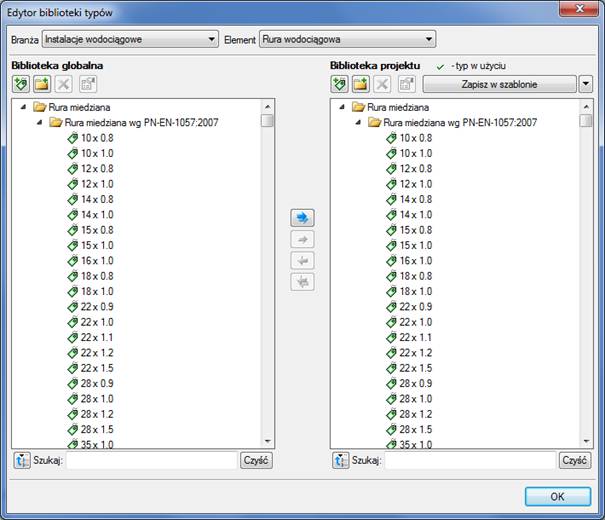Close the Edytor biblioteki typów window
The image size is (605, 520).
[x=579, y=8]
